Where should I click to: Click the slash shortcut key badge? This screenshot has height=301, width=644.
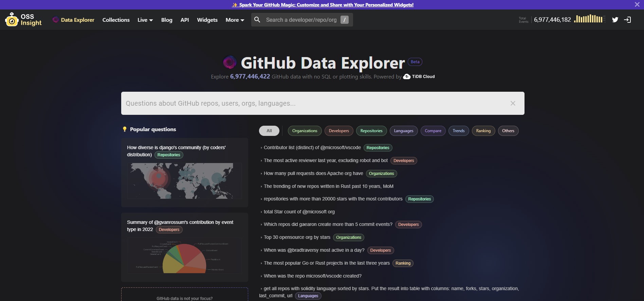coord(345,20)
